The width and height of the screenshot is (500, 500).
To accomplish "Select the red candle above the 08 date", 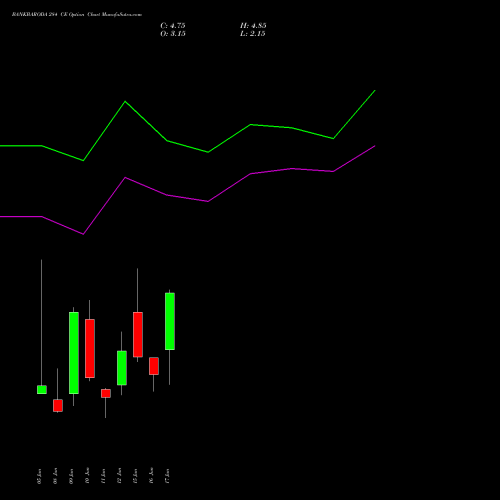I will click(x=58, y=405).
